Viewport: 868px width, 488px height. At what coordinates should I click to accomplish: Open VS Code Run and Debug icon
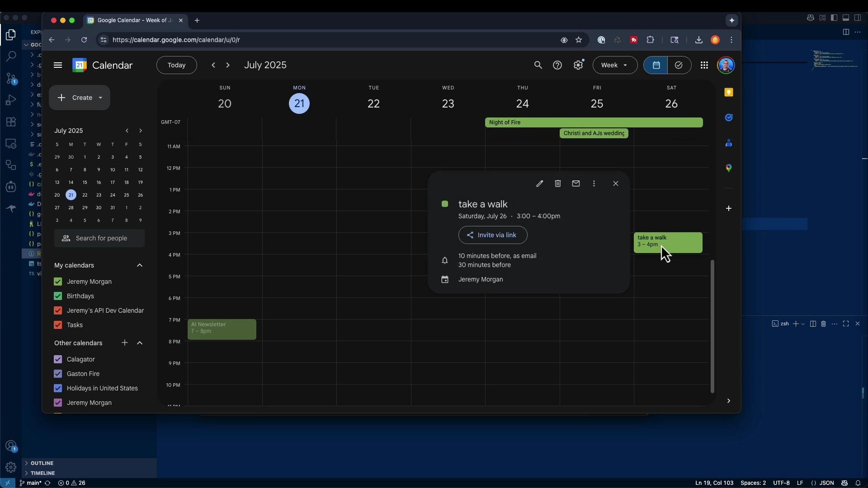pyautogui.click(x=11, y=100)
